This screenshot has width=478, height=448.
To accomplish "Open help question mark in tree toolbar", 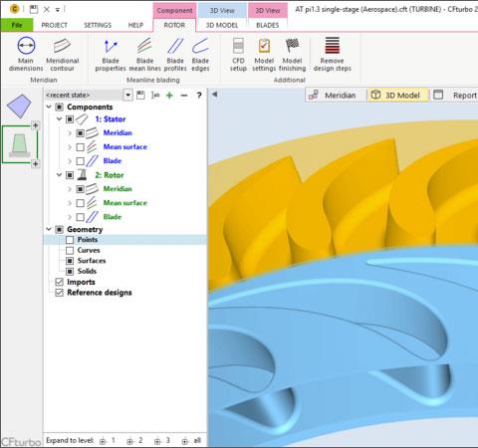I will [199, 96].
